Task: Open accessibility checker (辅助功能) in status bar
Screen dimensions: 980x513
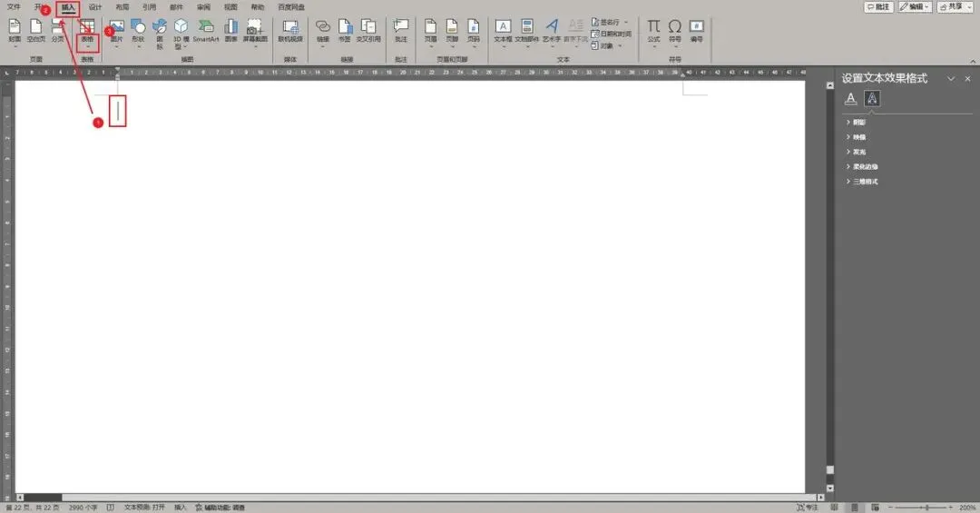Action: (220, 507)
